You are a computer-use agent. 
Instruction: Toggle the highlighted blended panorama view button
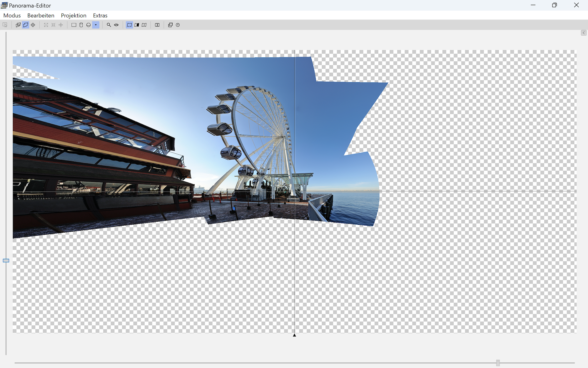click(129, 25)
